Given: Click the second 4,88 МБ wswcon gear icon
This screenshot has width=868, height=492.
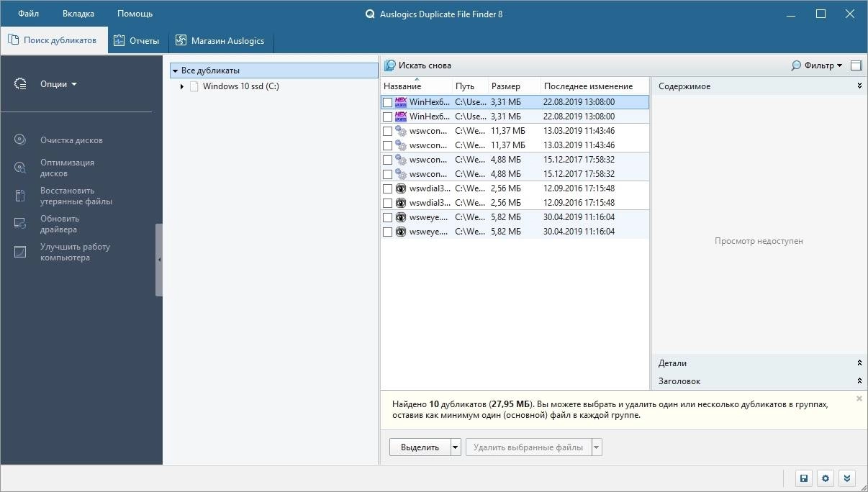Looking at the screenshot, I should 401,174.
